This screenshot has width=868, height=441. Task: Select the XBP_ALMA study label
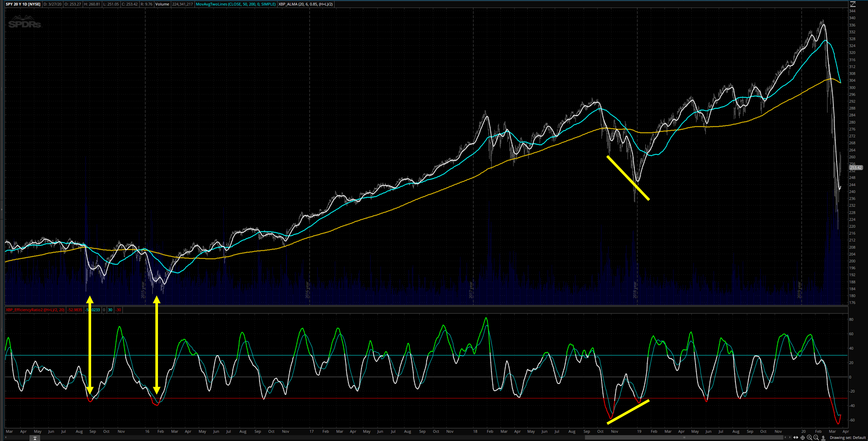306,4
